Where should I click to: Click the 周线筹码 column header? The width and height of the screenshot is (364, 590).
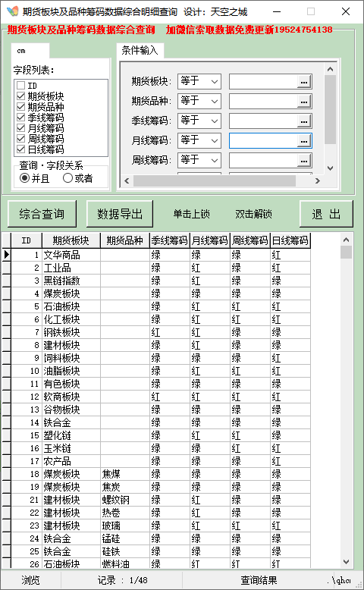250,240
